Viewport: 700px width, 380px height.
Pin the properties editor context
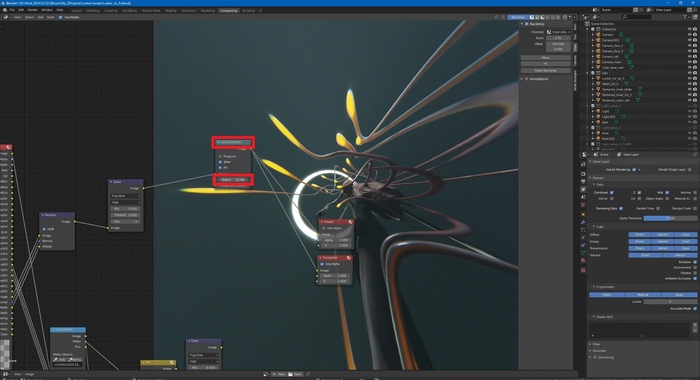(x=695, y=155)
